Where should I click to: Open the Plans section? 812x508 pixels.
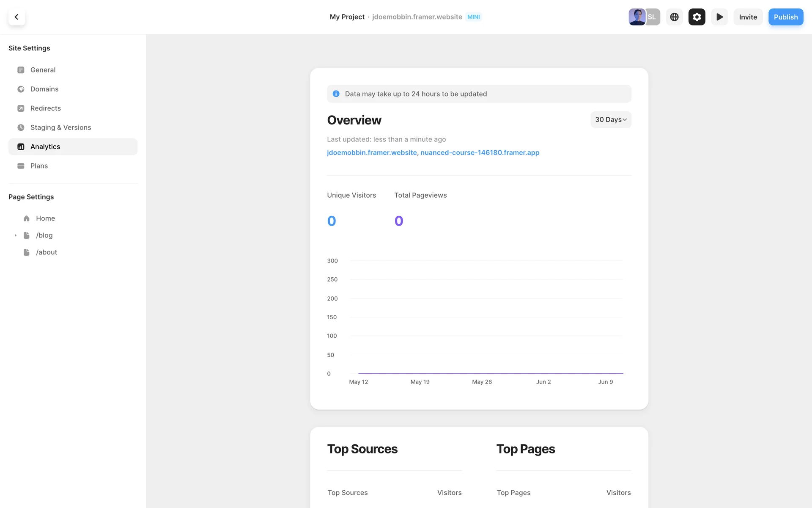[39, 166]
